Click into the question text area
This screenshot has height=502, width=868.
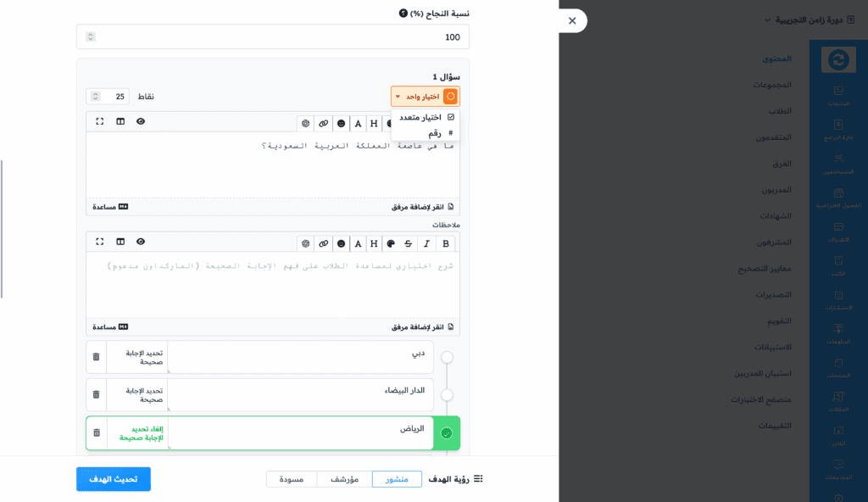[x=273, y=164]
